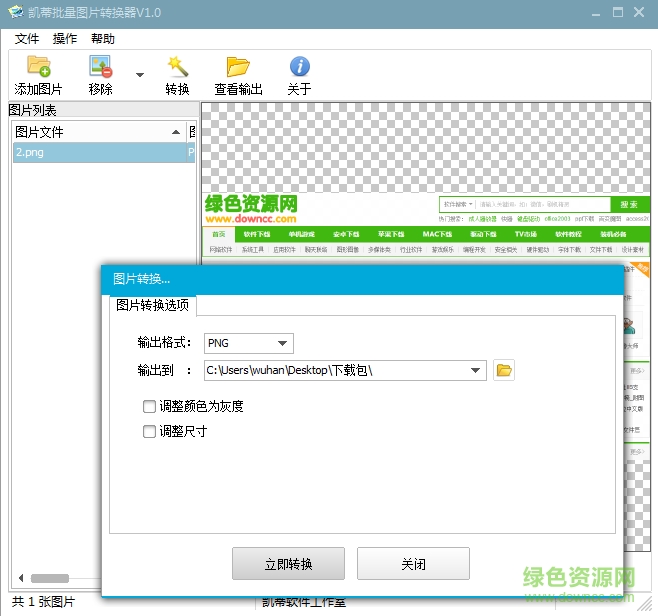Click the About (关于) info icon
The image size is (658, 616).
click(x=299, y=68)
